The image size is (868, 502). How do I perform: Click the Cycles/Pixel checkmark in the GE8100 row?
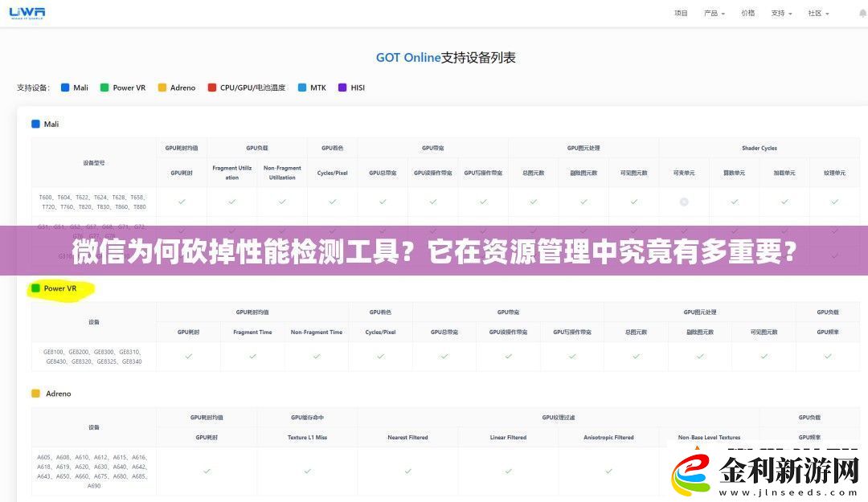tap(380, 357)
